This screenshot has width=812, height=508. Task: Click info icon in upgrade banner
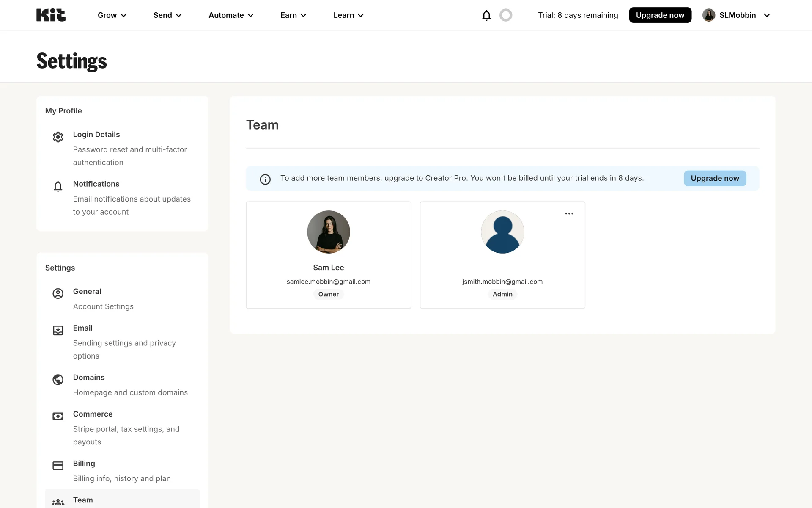click(x=265, y=179)
